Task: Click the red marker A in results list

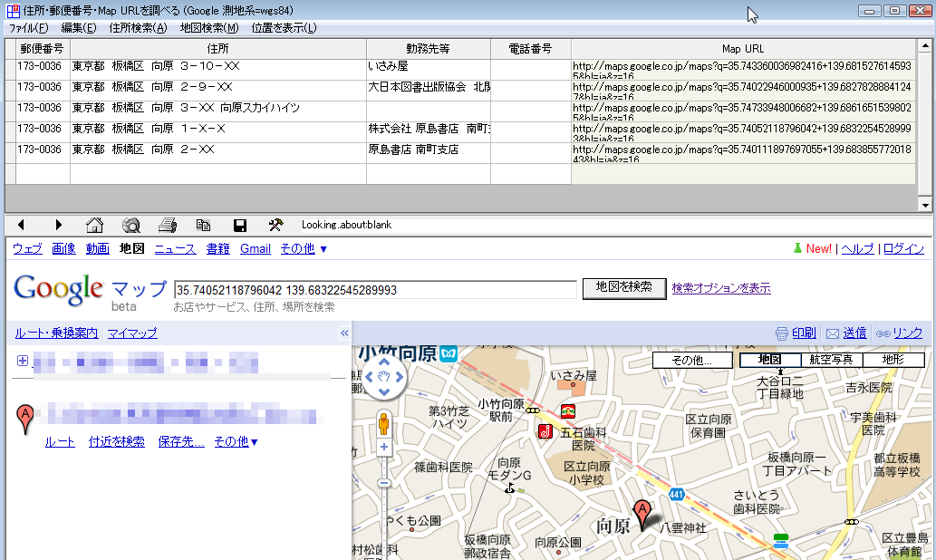Action: (25, 419)
